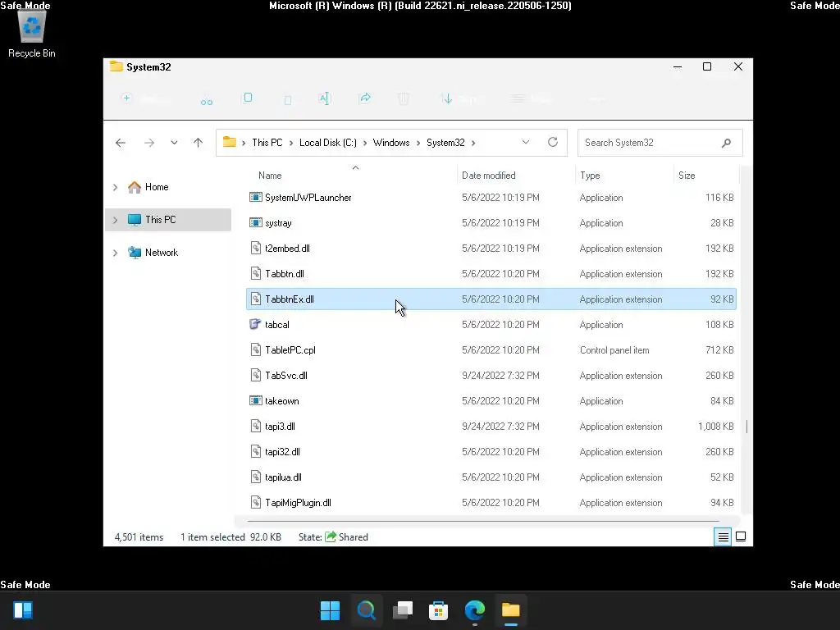The height and width of the screenshot is (630, 840).
Task: Open chevron between This PC and Local Disk
Action: [291, 143]
